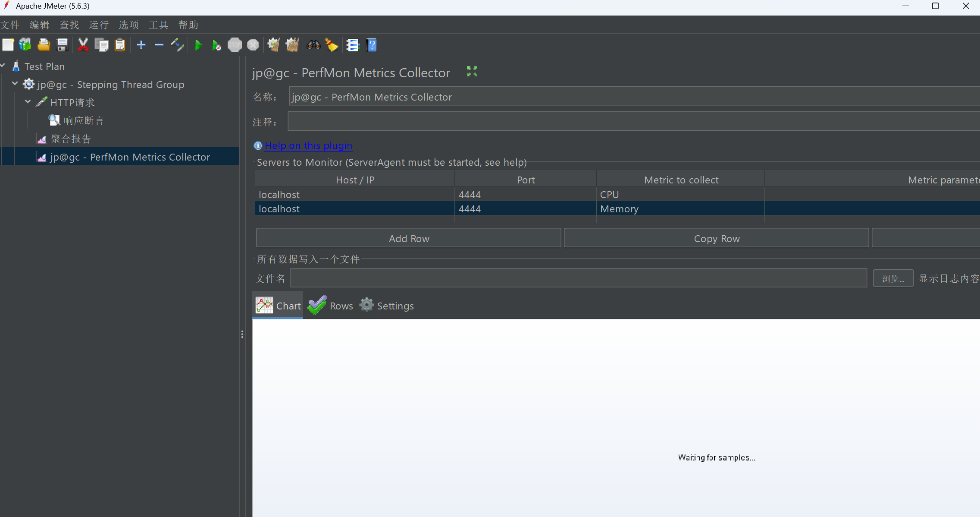
Task: Click the Toggle enable/disable icon
Action: pyautogui.click(x=177, y=45)
